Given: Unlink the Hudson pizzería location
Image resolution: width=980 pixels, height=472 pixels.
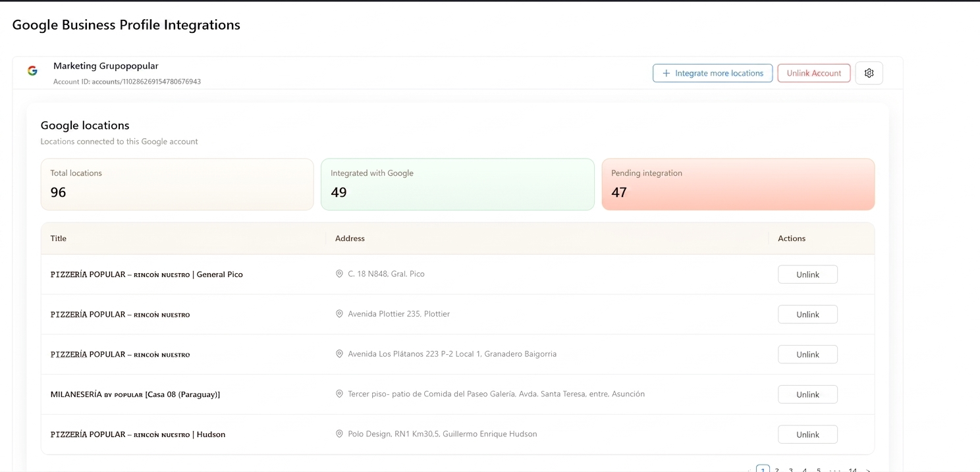Looking at the screenshot, I should [x=807, y=434].
